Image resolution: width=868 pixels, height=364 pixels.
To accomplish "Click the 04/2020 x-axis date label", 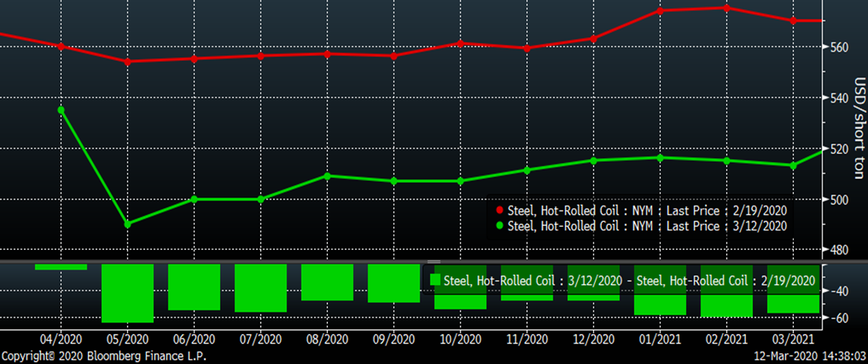I will (x=61, y=339).
